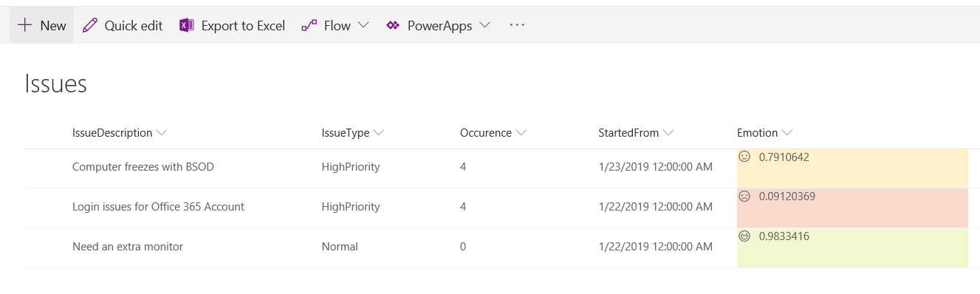
Task: Expand the Flow dropdown chevron
Action: 363,25
